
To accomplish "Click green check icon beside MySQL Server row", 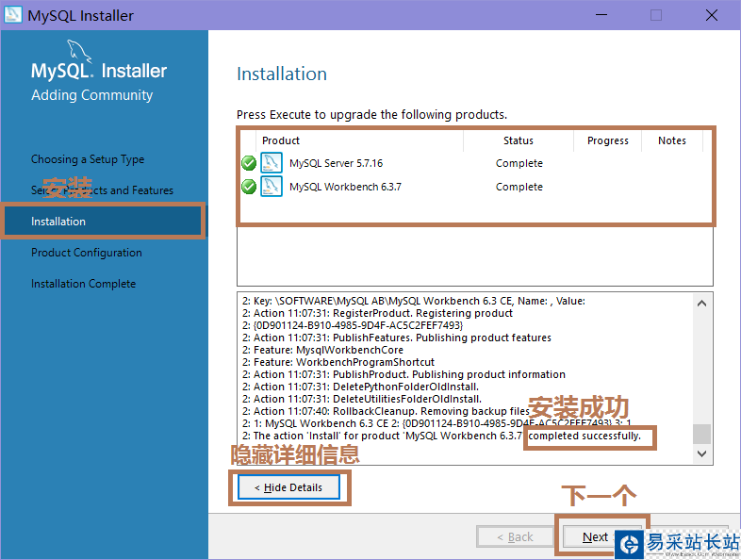I will pos(249,163).
